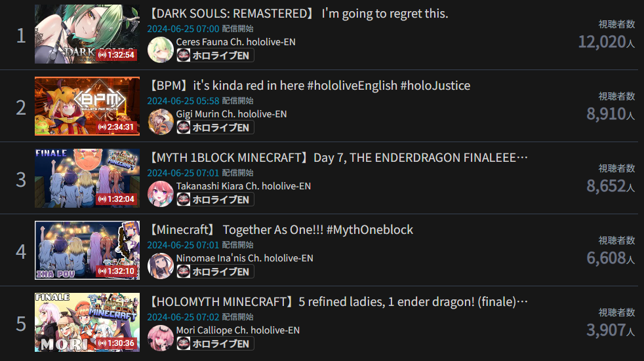Open the DARK SOULS: REMASTERED stream title
The width and height of the screenshot is (644, 361).
[298, 14]
